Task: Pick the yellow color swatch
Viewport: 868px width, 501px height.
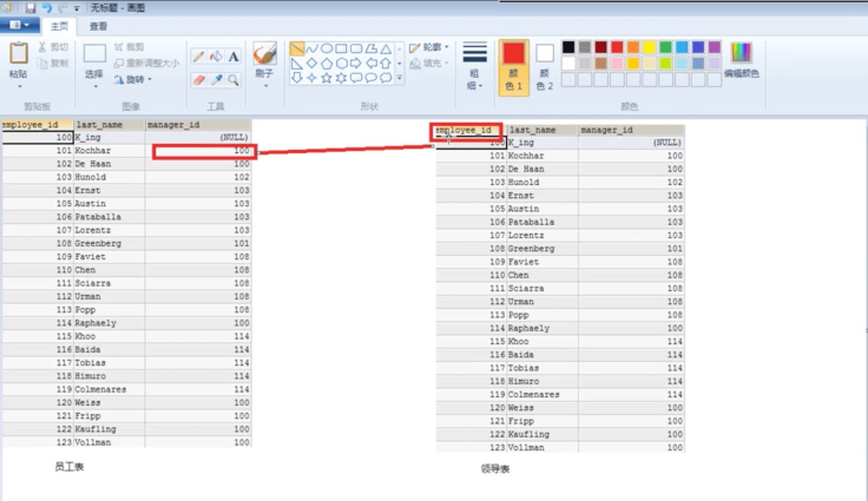Action: coord(649,47)
